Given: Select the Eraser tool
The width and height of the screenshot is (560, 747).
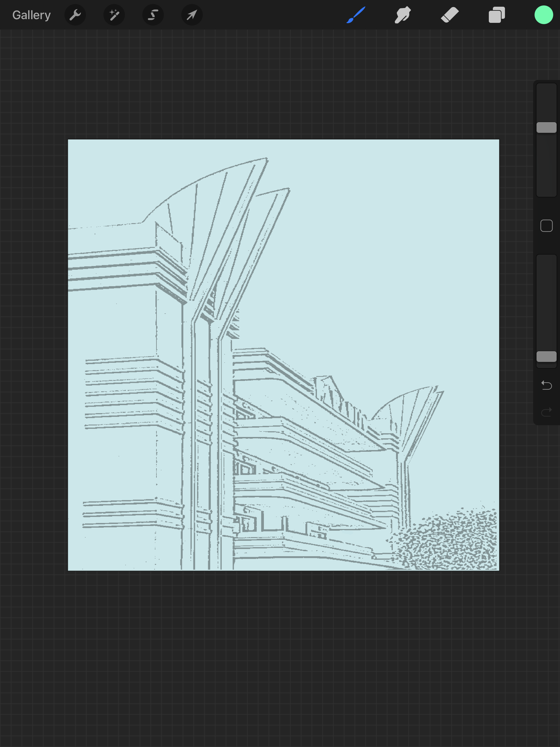Looking at the screenshot, I should tap(449, 15).
